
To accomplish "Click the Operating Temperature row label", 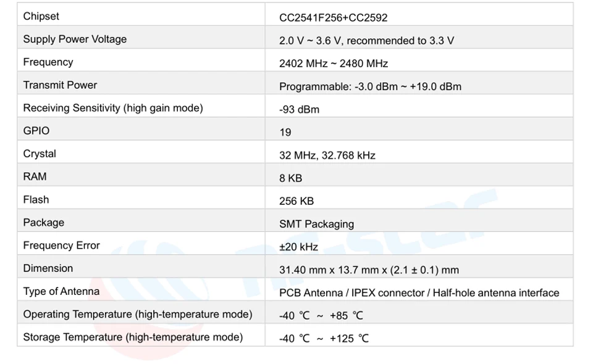I will (138, 315).
